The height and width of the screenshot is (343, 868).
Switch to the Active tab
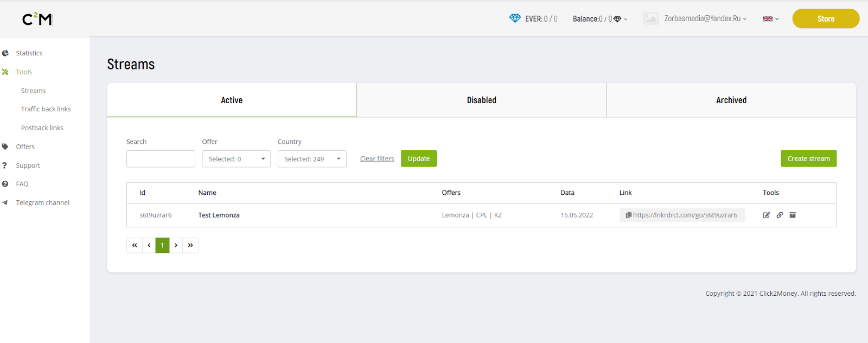tap(232, 100)
